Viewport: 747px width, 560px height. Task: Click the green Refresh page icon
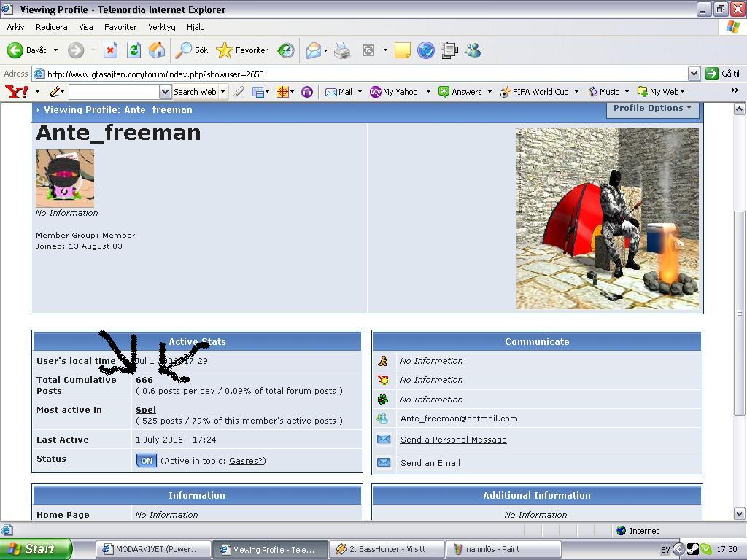pyautogui.click(x=134, y=50)
